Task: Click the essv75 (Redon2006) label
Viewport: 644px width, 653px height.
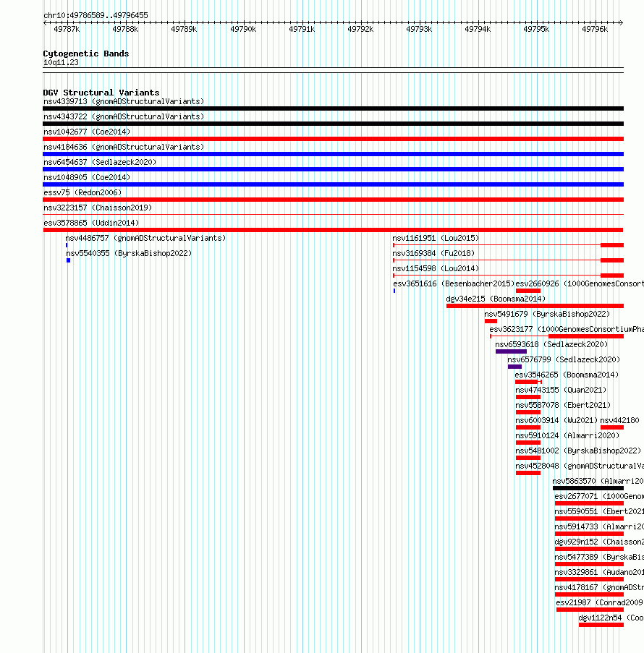Action: (82, 193)
